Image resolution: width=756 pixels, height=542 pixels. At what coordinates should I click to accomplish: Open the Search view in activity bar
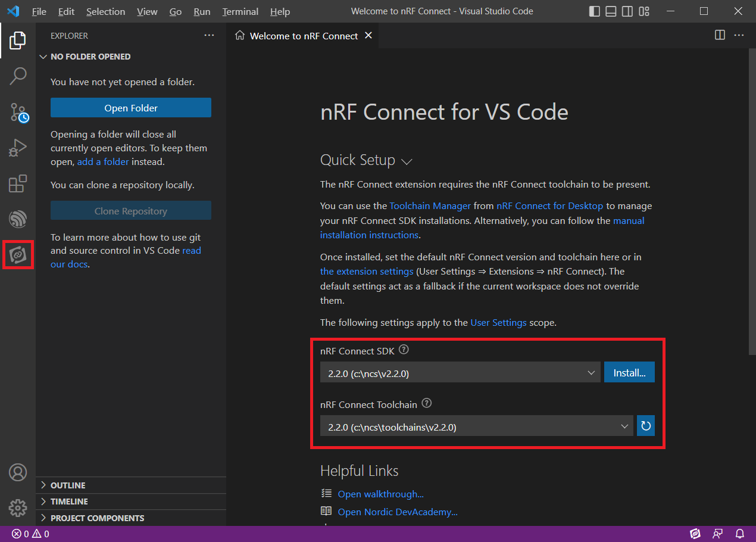pos(18,76)
